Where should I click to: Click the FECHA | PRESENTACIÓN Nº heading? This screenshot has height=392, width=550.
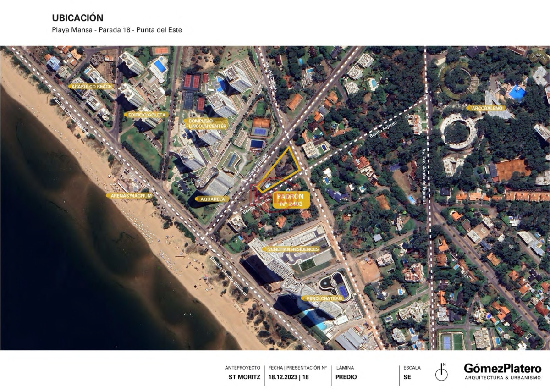point(298,368)
